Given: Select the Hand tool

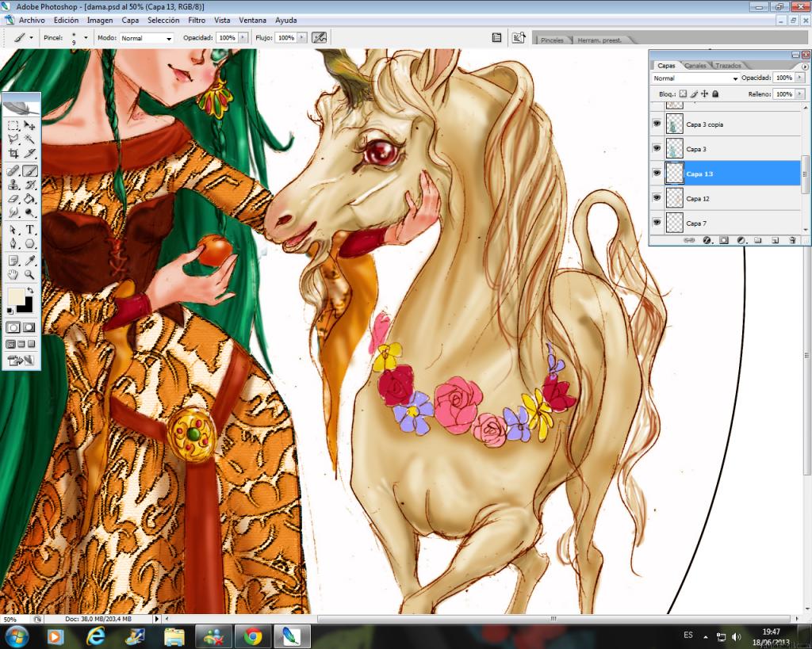Looking at the screenshot, I should pos(13,275).
